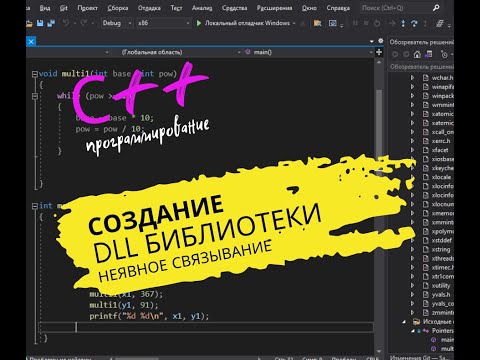Image resolution: width=480 pixels, height=360 pixels.
Task: Go Home in Solution Explorer toolbar
Action: coord(417,54)
